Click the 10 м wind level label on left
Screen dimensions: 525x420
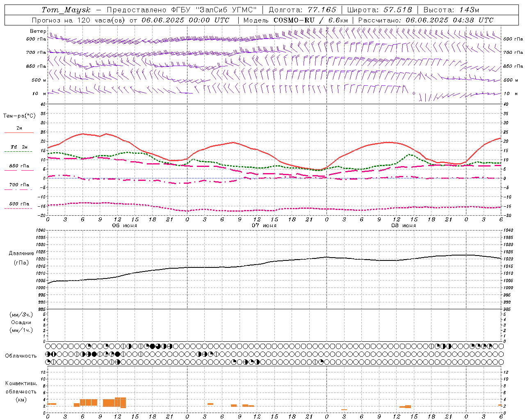[x=39, y=94]
